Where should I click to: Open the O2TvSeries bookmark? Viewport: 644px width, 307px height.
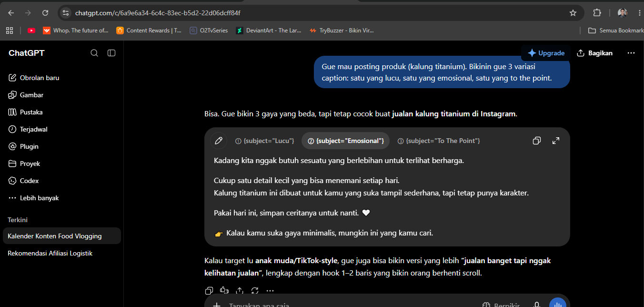click(209, 31)
